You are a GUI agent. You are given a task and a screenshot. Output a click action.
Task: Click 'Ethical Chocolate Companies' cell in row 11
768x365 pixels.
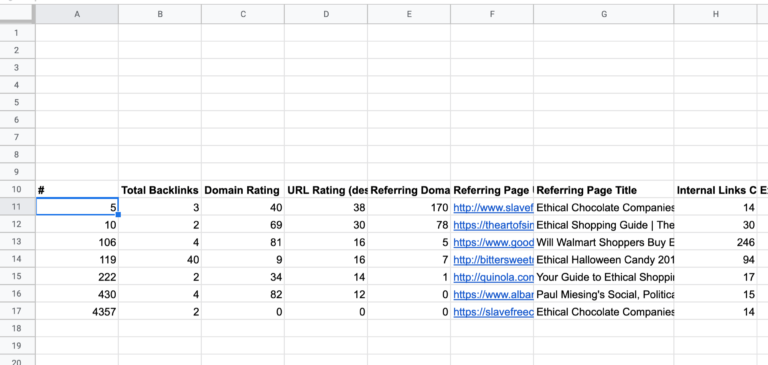pyautogui.click(x=604, y=208)
